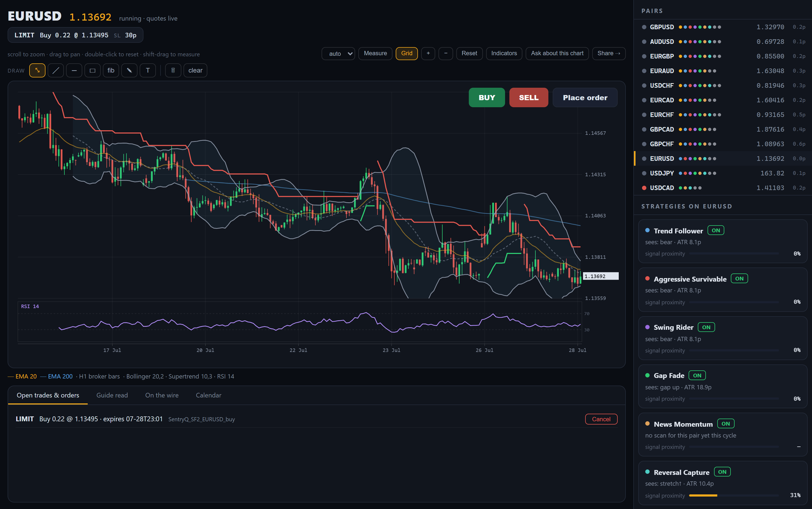Click the Gap Fade green dot
This screenshot has width=812, height=509.
click(648, 375)
